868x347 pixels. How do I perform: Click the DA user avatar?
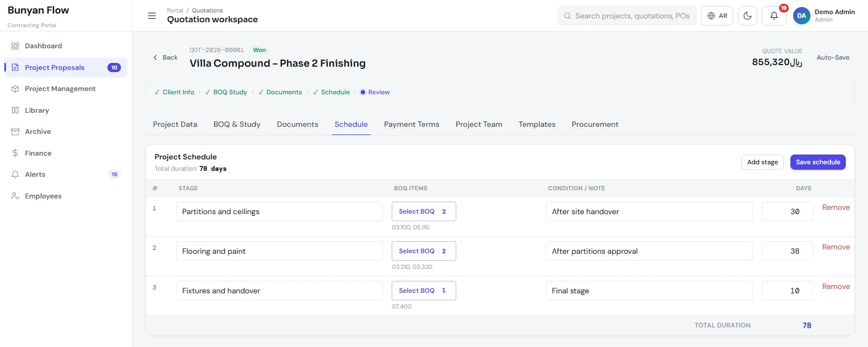coord(801,16)
